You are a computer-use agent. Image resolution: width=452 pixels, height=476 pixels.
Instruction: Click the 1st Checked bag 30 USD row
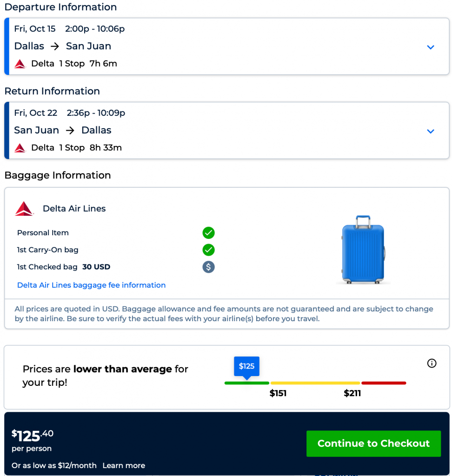[x=64, y=267]
